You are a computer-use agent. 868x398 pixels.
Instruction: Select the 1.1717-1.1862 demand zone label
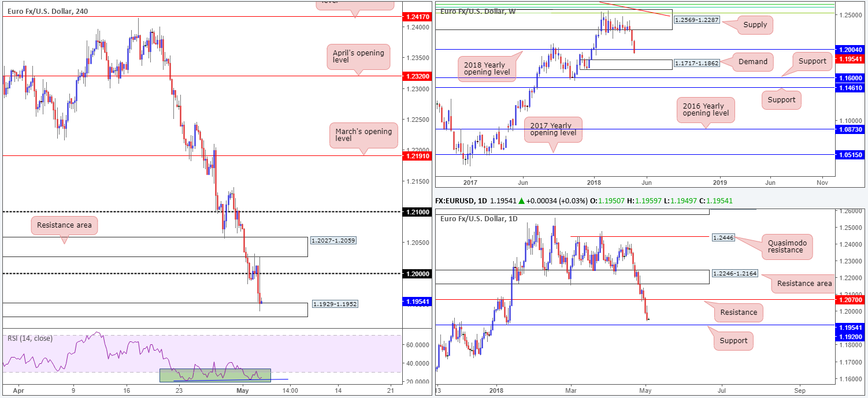click(696, 63)
